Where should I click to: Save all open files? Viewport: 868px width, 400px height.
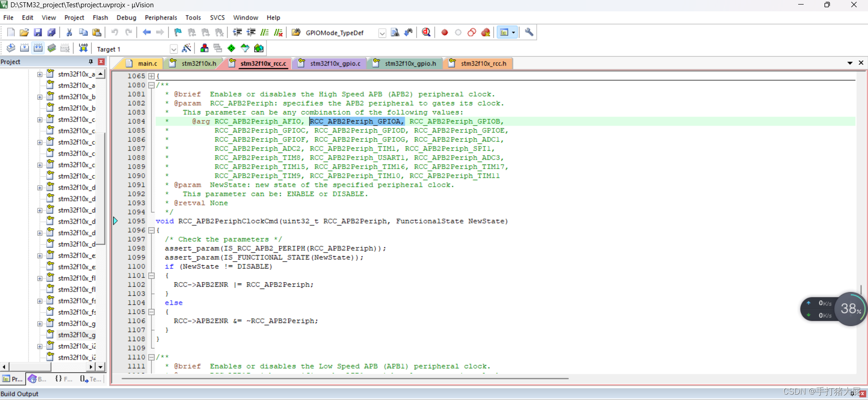(x=52, y=32)
